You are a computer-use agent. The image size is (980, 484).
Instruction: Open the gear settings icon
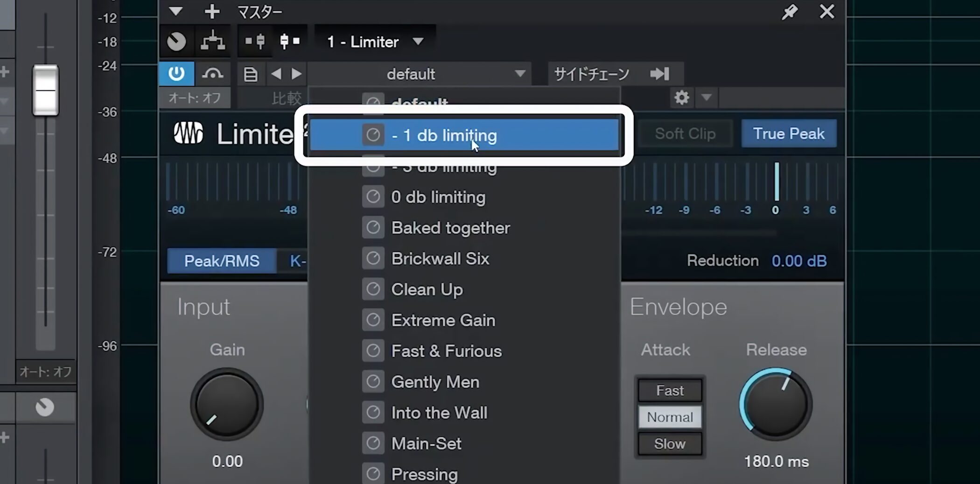pyautogui.click(x=681, y=98)
